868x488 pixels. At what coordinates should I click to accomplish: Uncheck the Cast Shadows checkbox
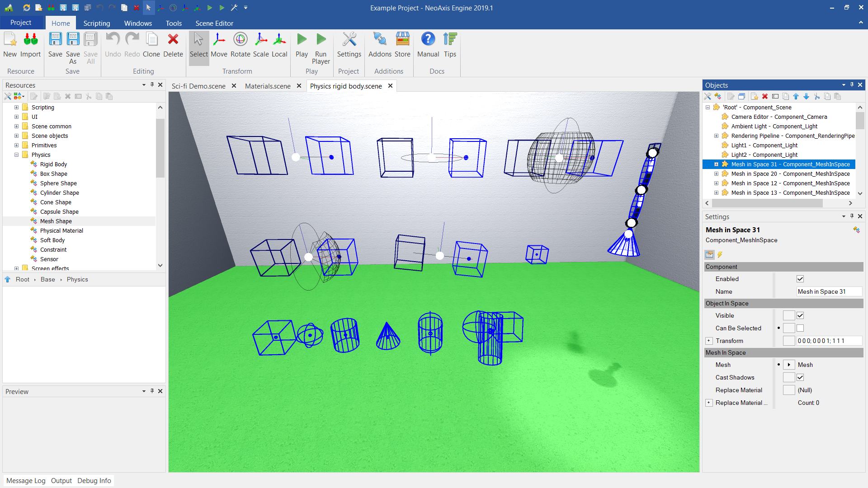pos(800,377)
